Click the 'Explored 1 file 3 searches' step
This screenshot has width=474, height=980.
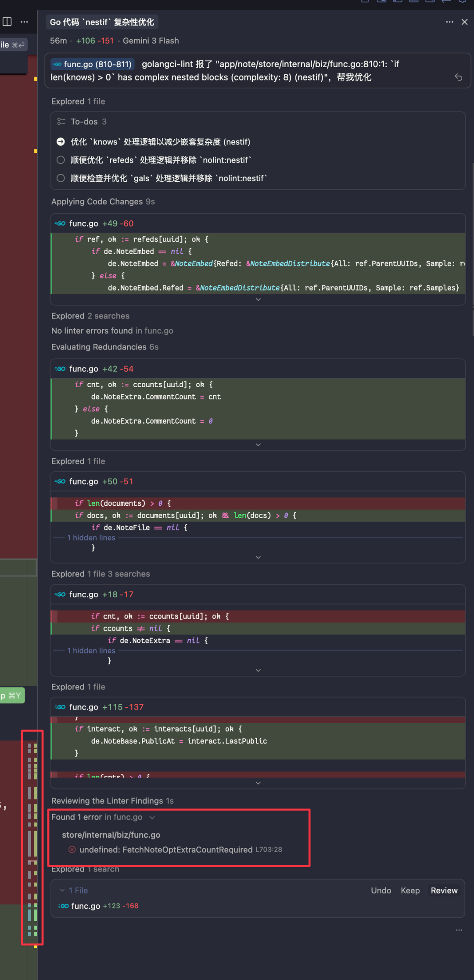click(101, 574)
